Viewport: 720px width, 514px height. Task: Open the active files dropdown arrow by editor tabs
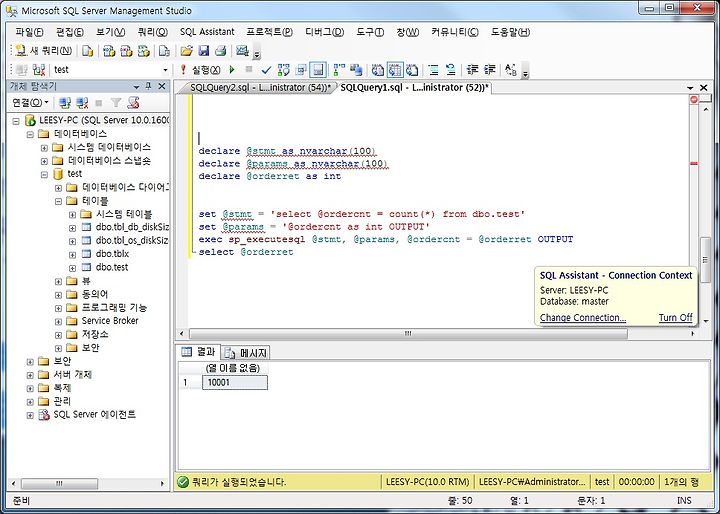690,87
